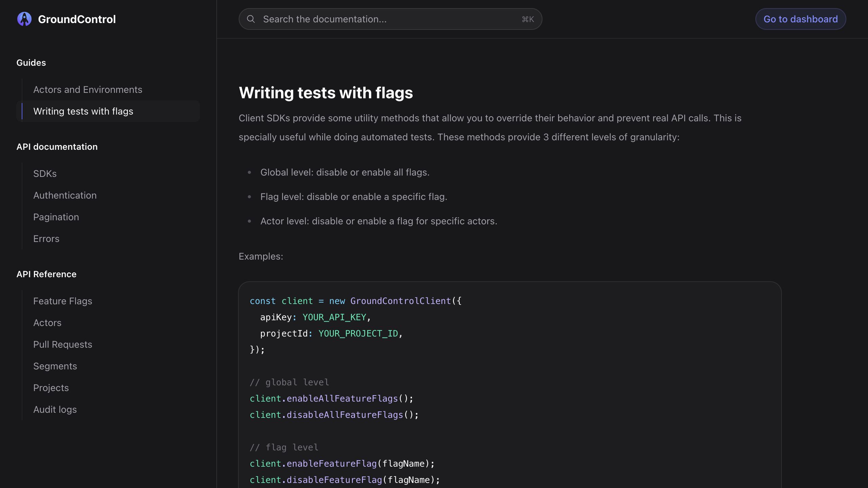Open the Pagination docs link
The width and height of the screenshot is (868, 488).
pos(56,217)
